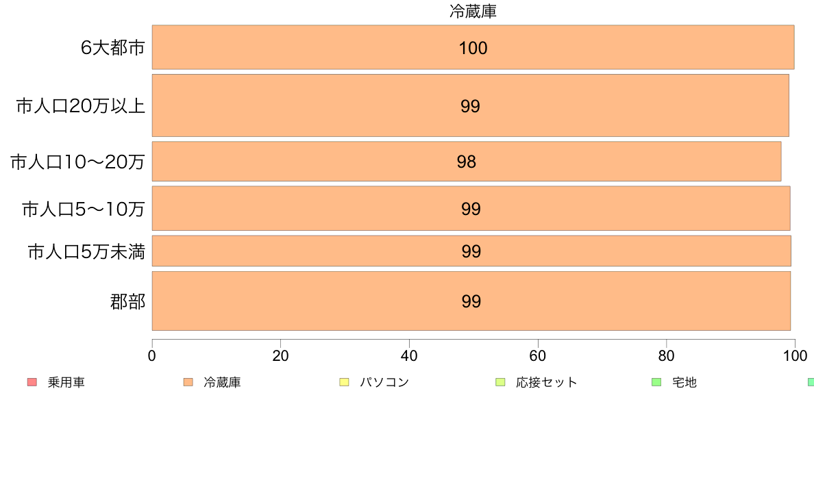Click the 乗用車 red legend swatch

coord(32,383)
